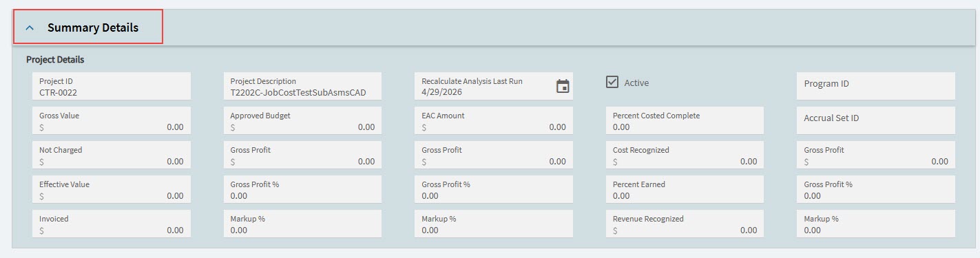This screenshot has height=258, width=980.
Task: Select the Percent Costed Complete field
Action: pos(685,120)
